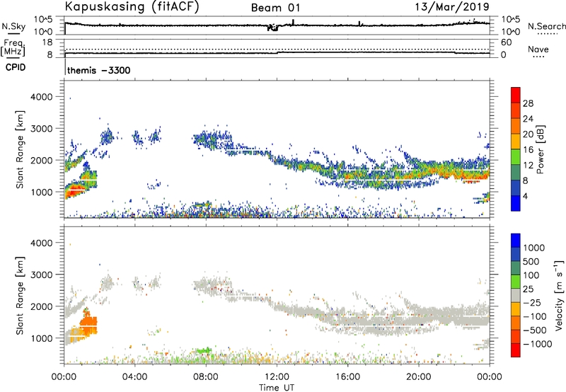Click the '20:00' time axis label

click(x=419, y=377)
